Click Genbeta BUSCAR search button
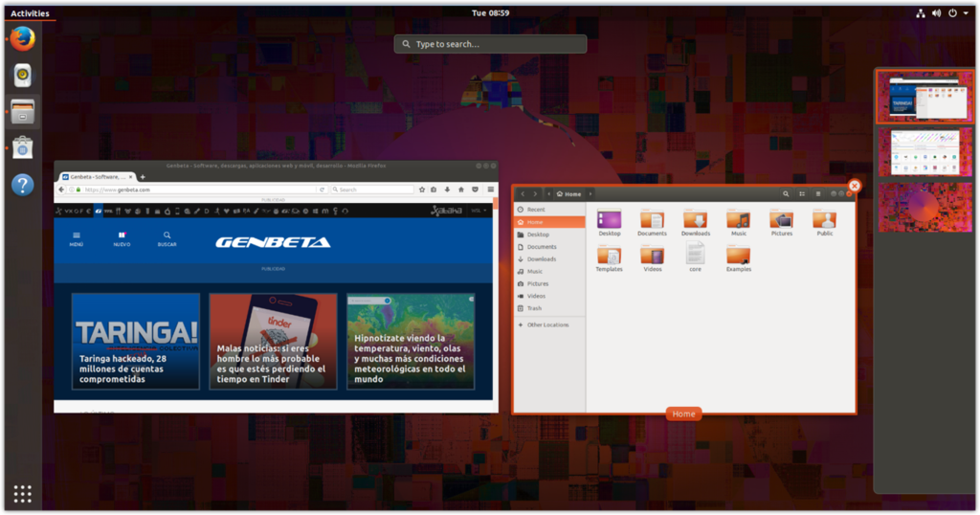980x515 pixels. [167, 239]
